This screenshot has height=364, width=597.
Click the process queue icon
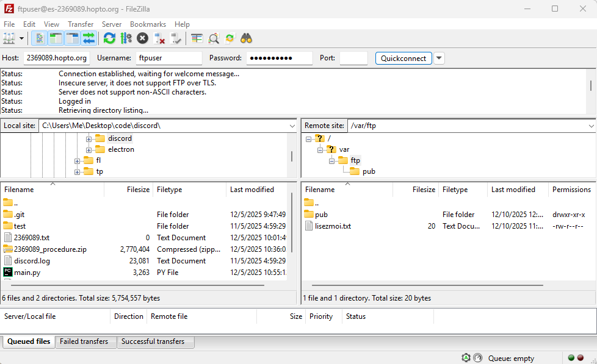coord(126,38)
